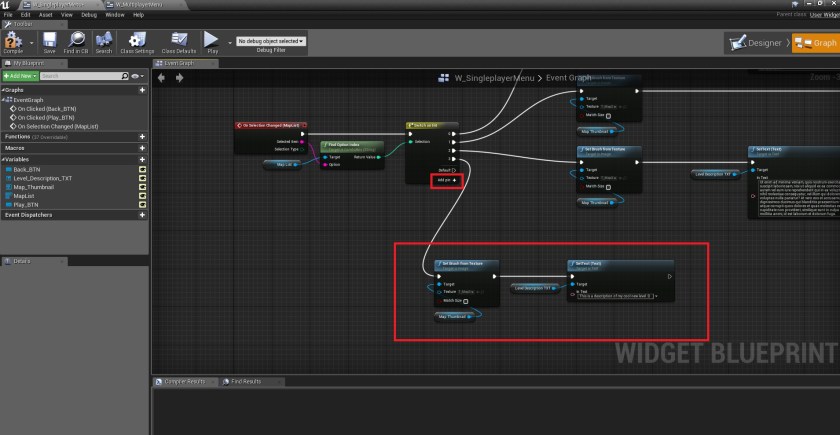
Task: Save the blueprint using the Save icon
Action: coord(49,42)
